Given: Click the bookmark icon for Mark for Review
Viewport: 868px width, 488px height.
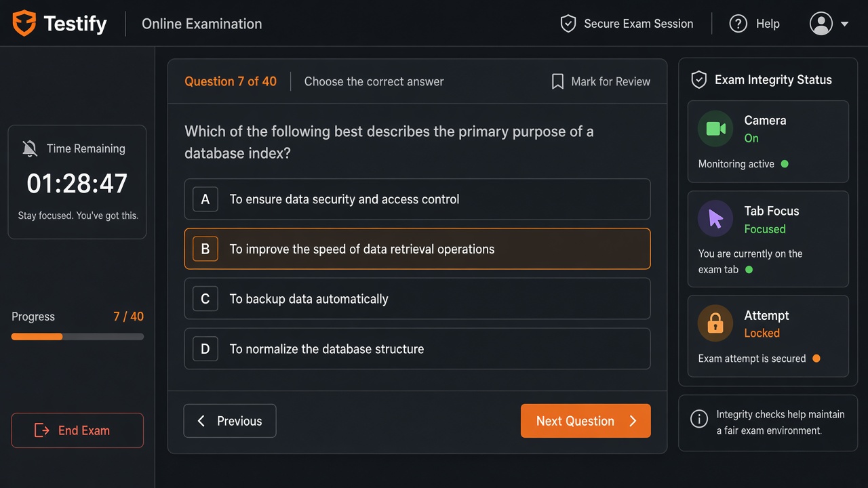Looking at the screenshot, I should pyautogui.click(x=557, y=81).
